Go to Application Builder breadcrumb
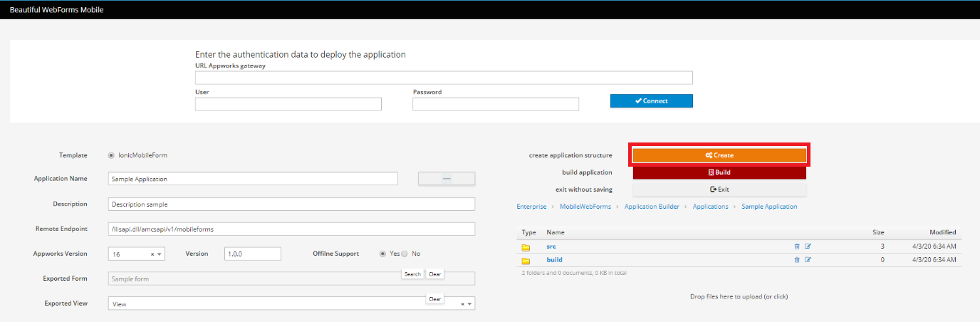Image resolution: width=980 pixels, height=322 pixels. [x=651, y=207]
